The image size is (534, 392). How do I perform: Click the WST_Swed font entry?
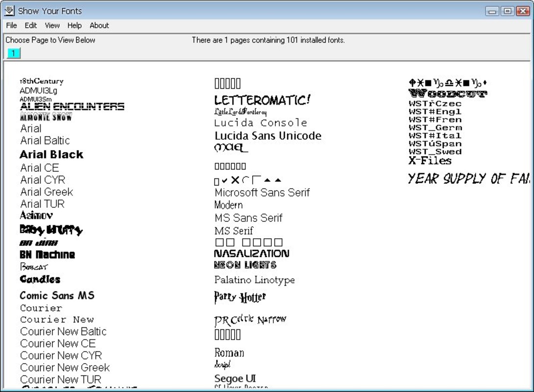(435, 151)
